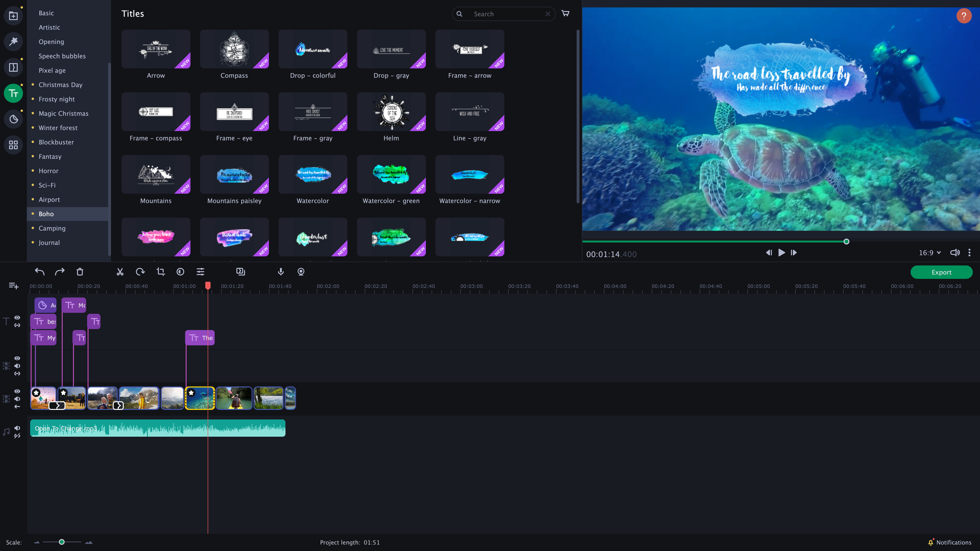Mute the main video track speaker
Screen dimensions: 980x551
click(17, 398)
